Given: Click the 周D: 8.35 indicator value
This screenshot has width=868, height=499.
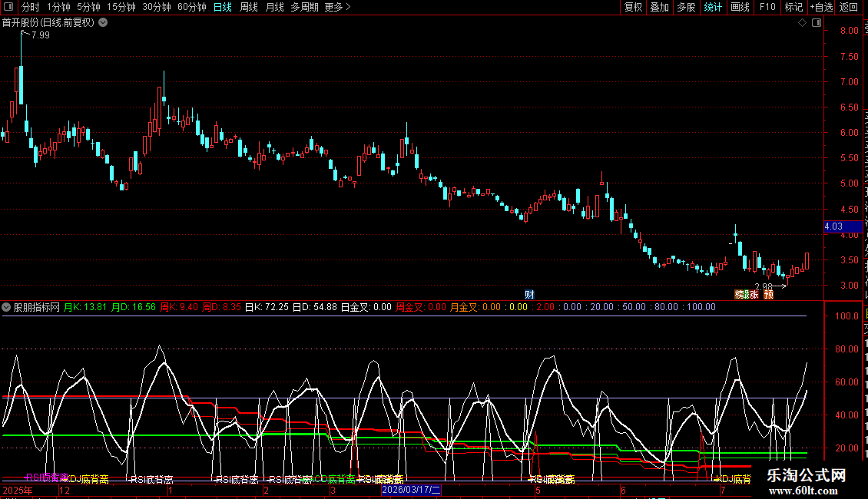Looking at the screenshot, I should [221, 307].
